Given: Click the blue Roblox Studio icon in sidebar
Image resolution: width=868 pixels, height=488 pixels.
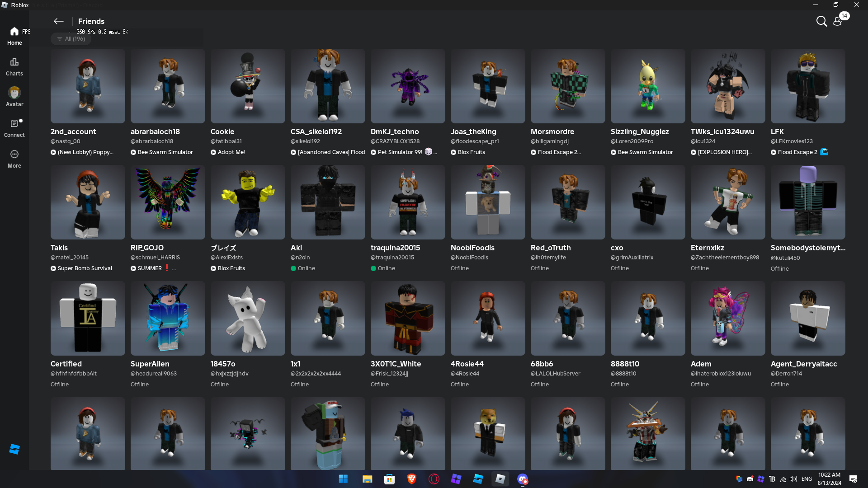Looking at the screenshot, I should 14,449.
